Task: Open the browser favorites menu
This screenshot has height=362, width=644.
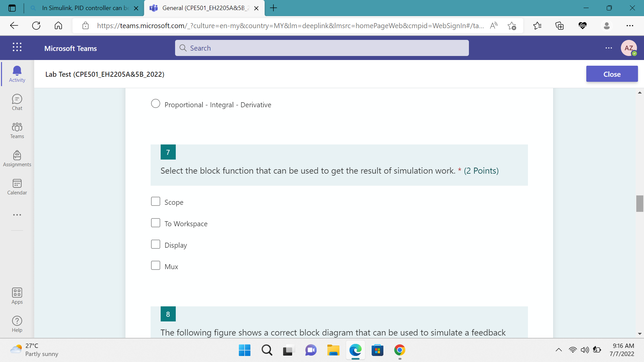Action: [x=538, y=25]
